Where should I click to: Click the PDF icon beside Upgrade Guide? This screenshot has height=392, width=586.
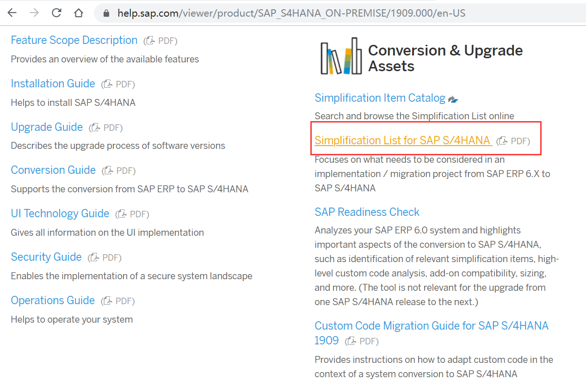point(95,128)
